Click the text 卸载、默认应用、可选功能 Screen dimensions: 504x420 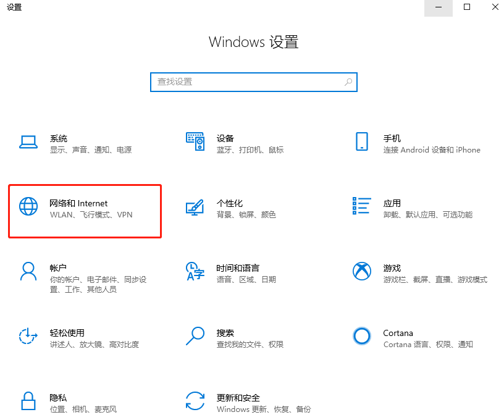pos(428,215)
